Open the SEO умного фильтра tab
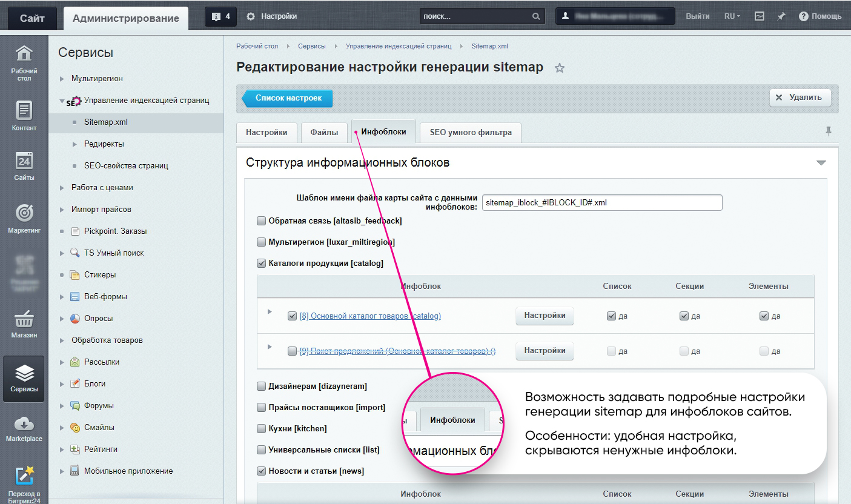 470,132
